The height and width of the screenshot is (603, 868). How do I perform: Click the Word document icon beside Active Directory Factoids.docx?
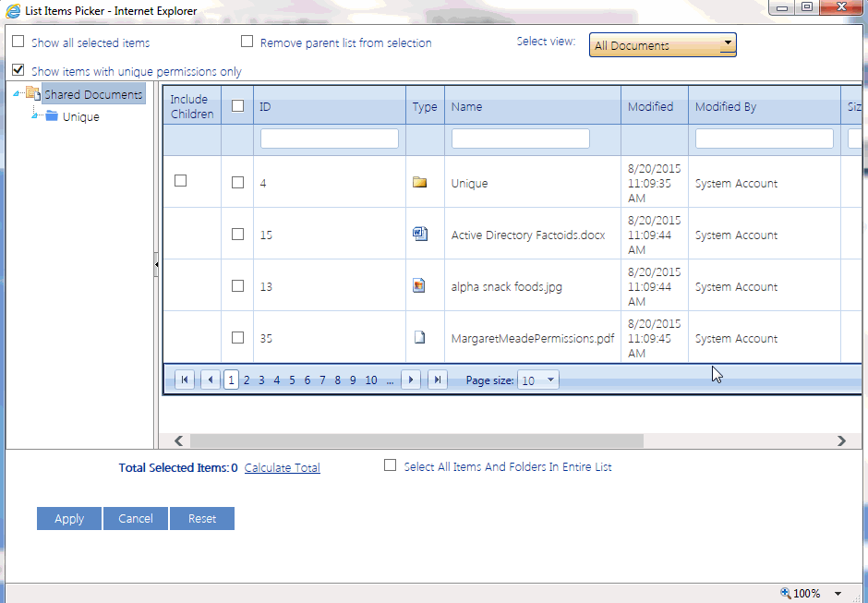[422, 234]
